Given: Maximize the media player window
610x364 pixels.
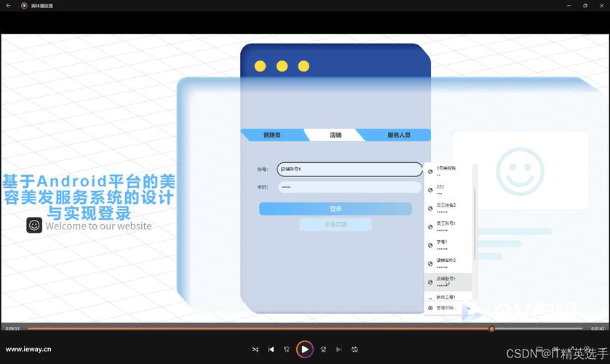Looking at the screenshot, I should point(585,5).
